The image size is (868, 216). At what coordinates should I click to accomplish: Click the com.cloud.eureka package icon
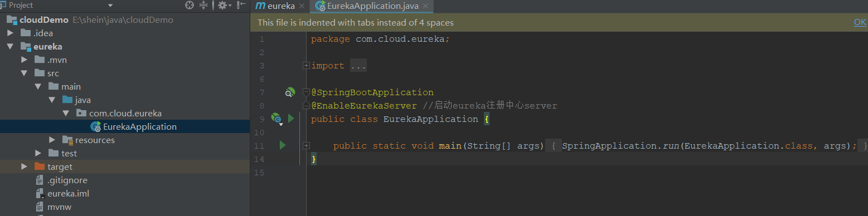[81, 113]
